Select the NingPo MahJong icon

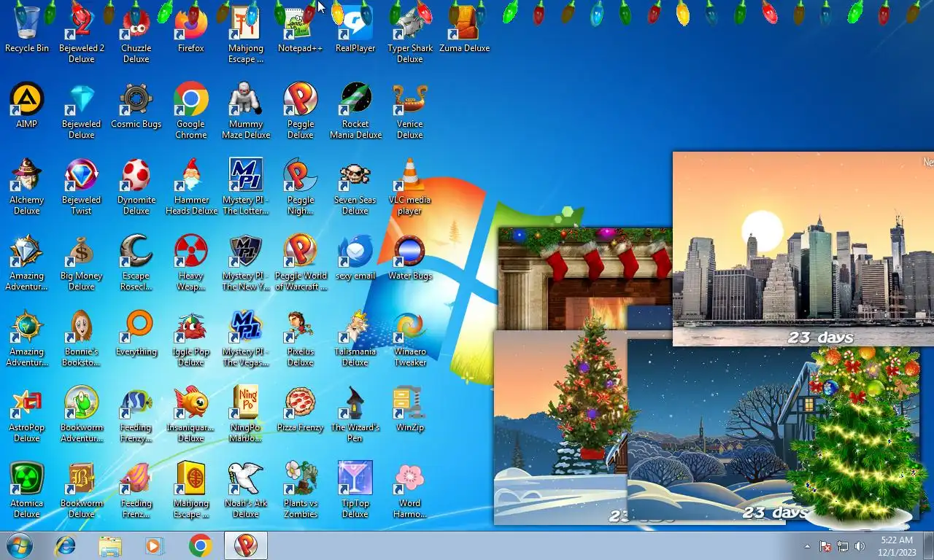click(246, 413)
